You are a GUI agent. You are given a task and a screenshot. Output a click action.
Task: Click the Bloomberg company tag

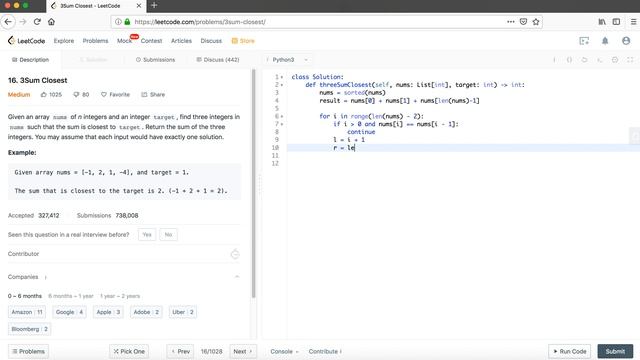coord(29,329)
